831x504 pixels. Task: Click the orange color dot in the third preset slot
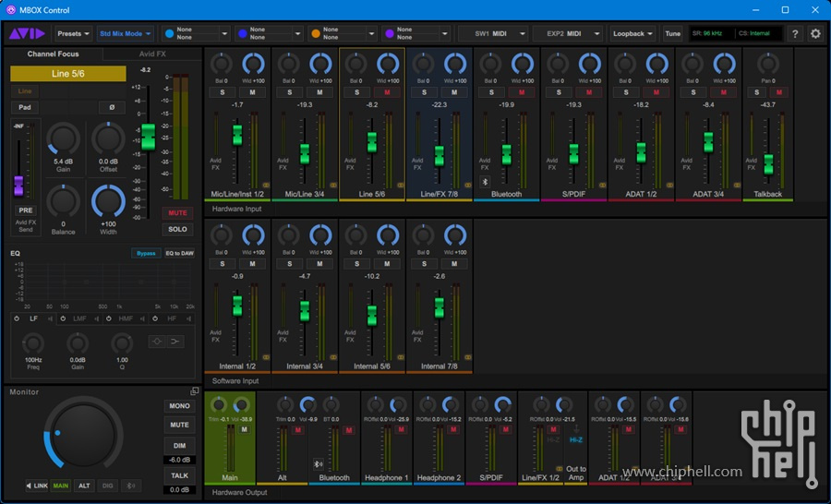pyautogui.click(x=316, y=33)
